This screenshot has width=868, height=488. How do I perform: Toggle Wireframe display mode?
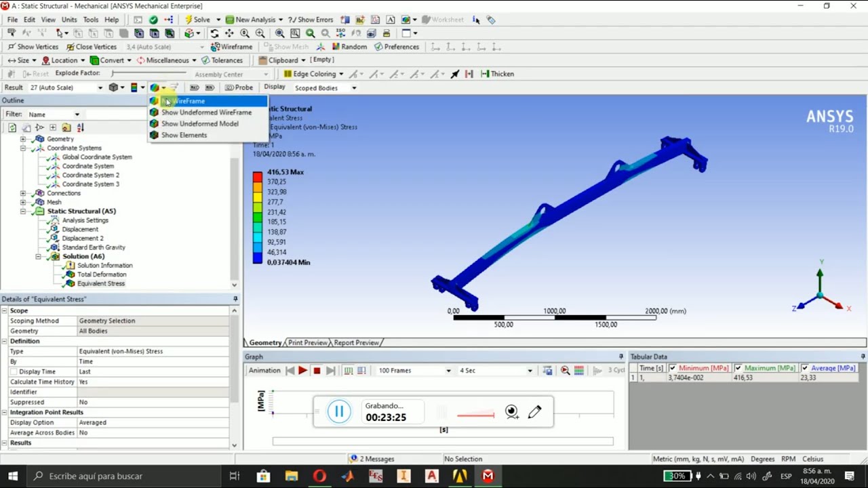pos(231,47)
